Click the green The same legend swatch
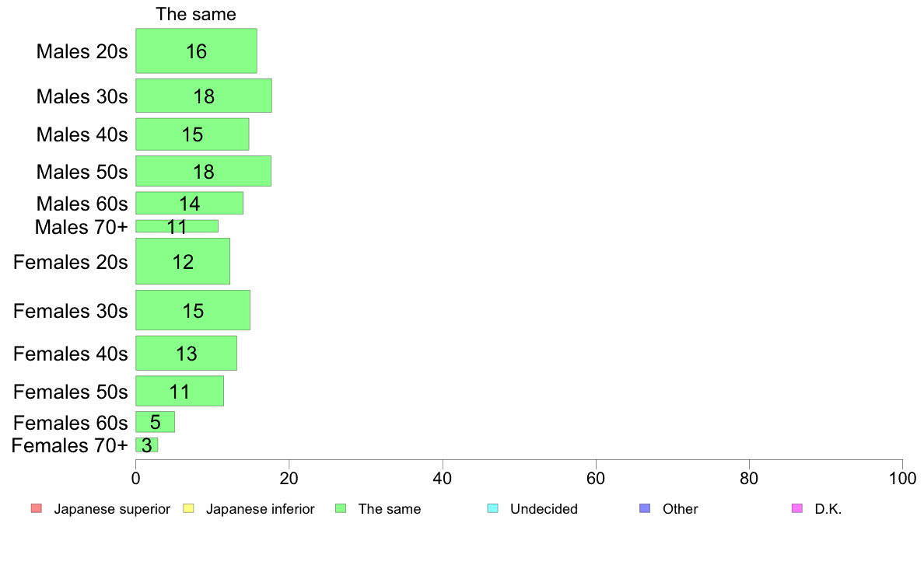This screenshot has height=572, width=924. point(341,508)
